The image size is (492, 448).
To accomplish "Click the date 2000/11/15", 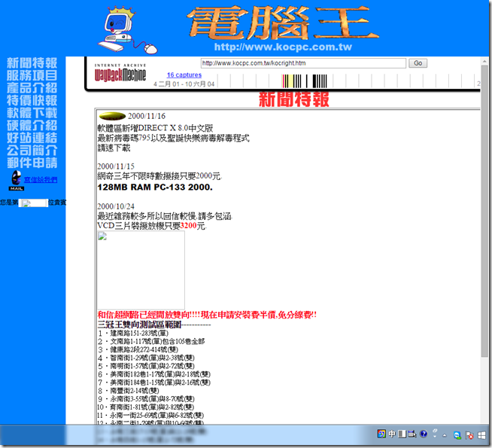I will [x=116, y=166].
